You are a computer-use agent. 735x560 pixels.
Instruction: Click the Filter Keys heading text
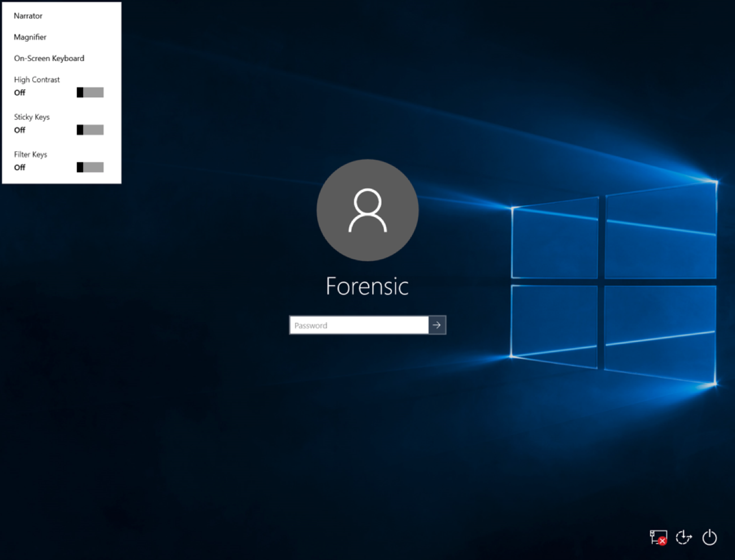point(30,154)
